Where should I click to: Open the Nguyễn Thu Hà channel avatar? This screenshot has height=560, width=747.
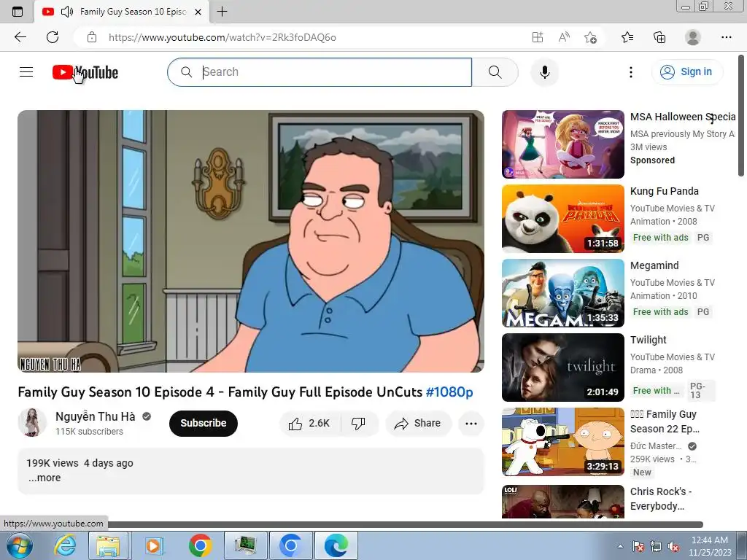[x=32, y=422]
